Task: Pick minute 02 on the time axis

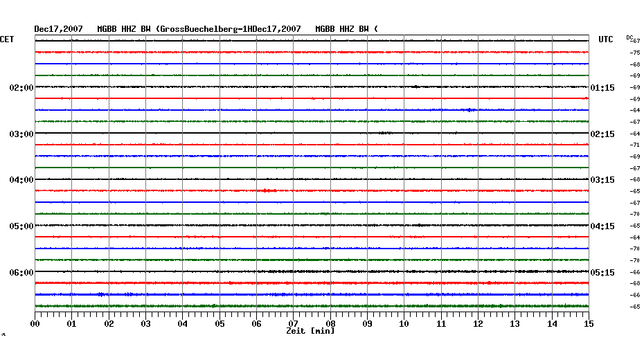Action: 109,324
